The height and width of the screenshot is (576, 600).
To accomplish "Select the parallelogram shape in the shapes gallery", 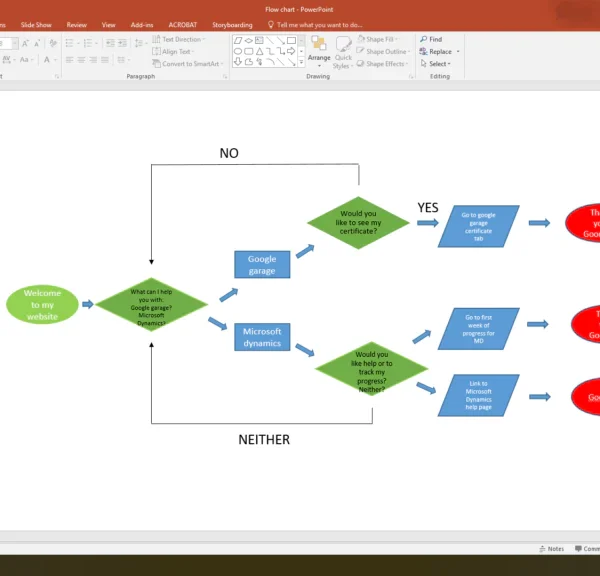I will coord(238,40).
